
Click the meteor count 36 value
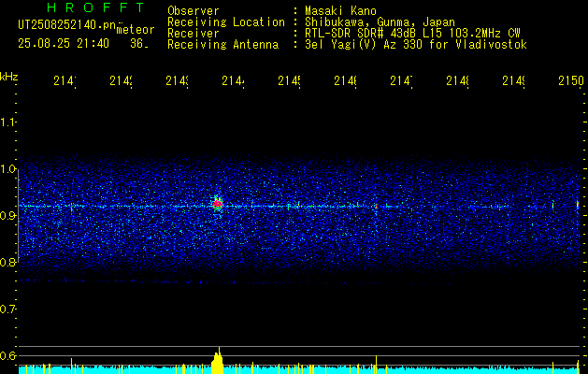138,44
